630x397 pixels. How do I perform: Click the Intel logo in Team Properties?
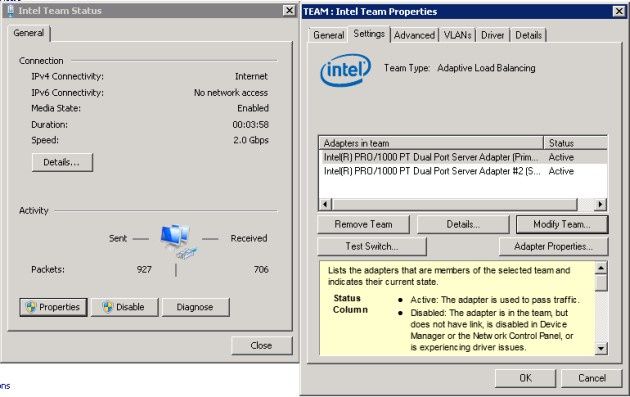[346, 70]
